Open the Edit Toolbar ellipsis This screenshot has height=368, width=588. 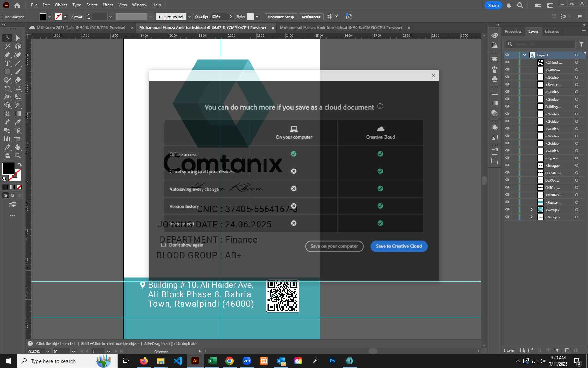[13, 216]
